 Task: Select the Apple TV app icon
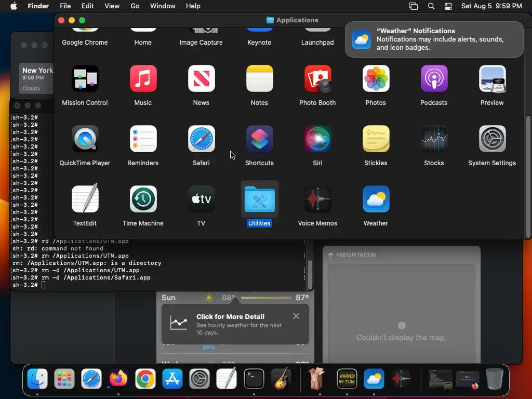pyautogui.click(x=201, y=199)
